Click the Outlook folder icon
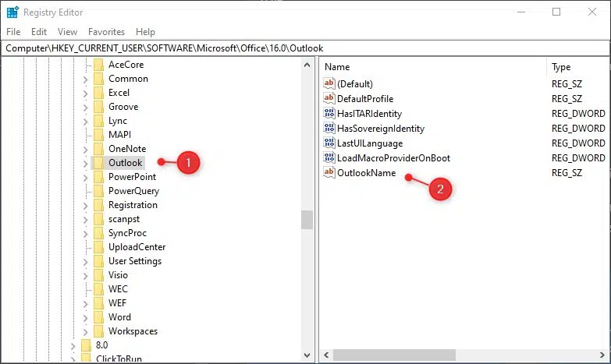Viewport: 611px width, 364px height. 98,163
